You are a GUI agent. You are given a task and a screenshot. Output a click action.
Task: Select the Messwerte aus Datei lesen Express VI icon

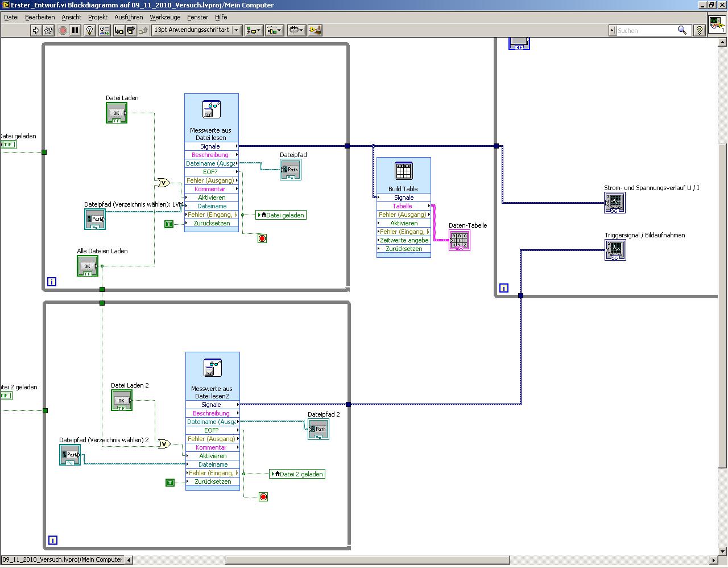click(x=211, y=109)
